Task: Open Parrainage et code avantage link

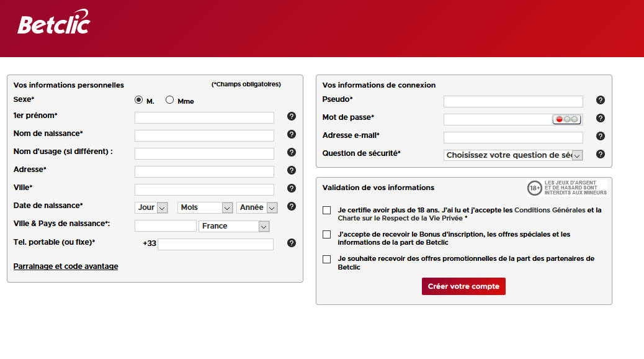Action: point(66,266)
